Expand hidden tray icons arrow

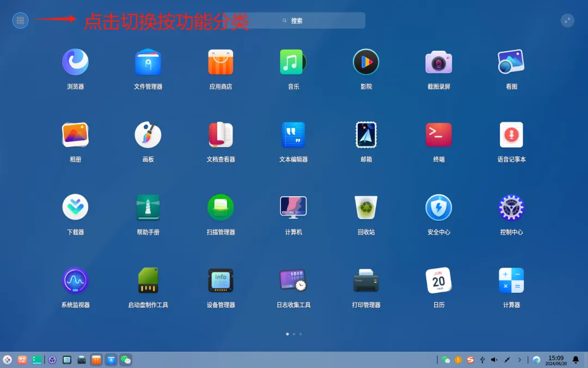point(519,360)
